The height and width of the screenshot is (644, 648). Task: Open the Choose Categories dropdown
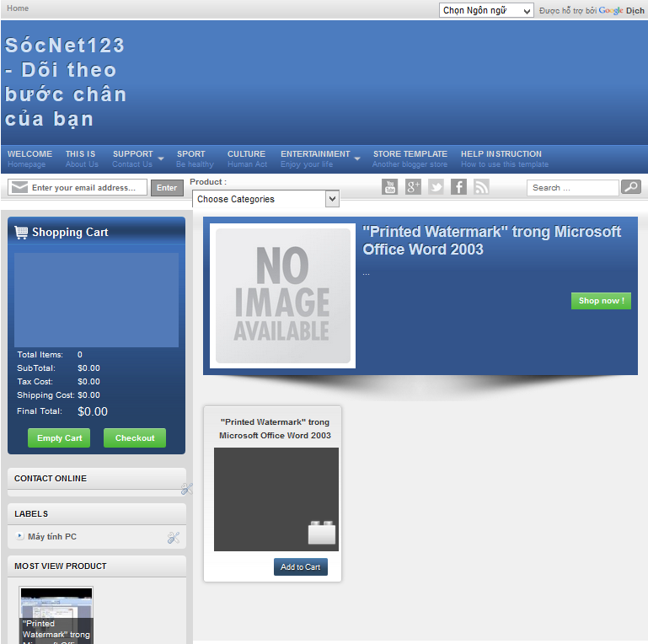(265, 199)
